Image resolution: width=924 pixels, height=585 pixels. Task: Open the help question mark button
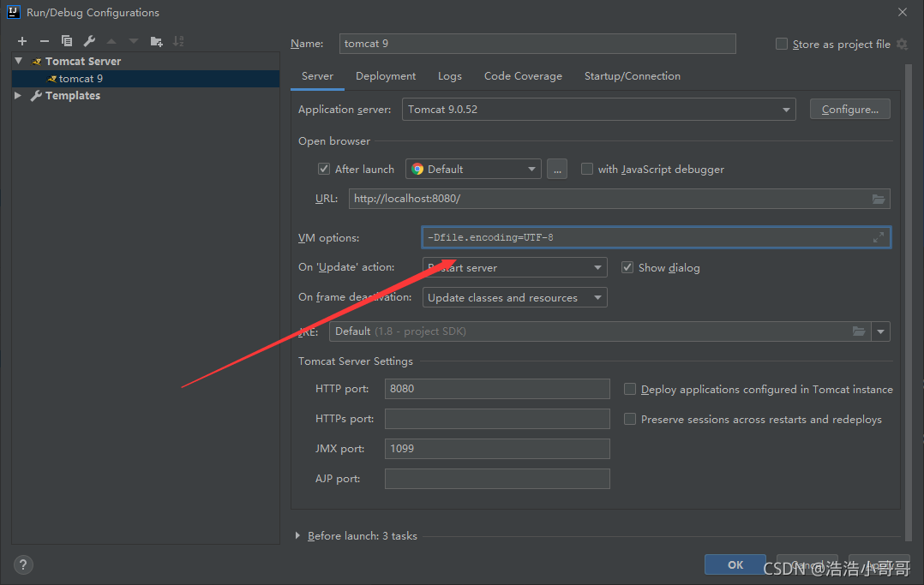23,565
